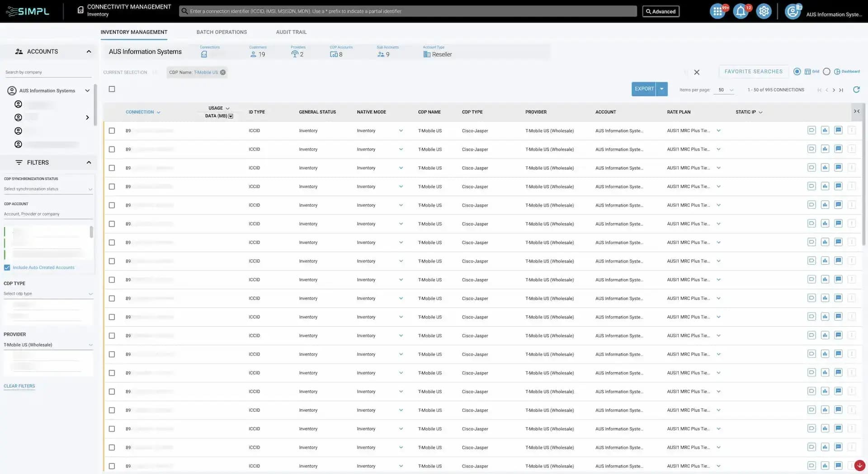Click the red scroll-down arrow button
Image resolution: width=868 pixels, height=474 pixels.
coord(859,465)
